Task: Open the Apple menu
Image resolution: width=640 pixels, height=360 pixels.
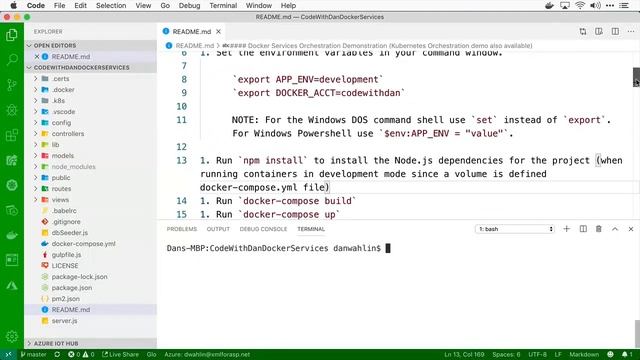Action: (x=13, y=5)
